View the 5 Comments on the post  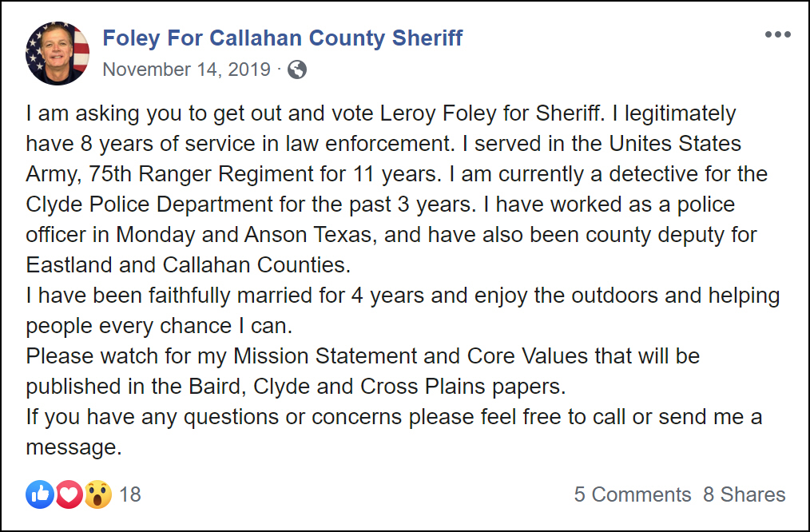pos(632,495)
